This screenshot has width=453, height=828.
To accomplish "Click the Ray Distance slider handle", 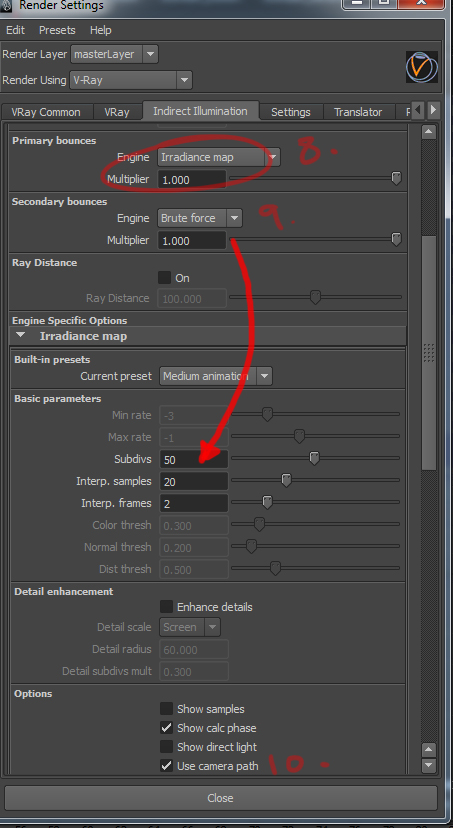I will pos(315,298).
